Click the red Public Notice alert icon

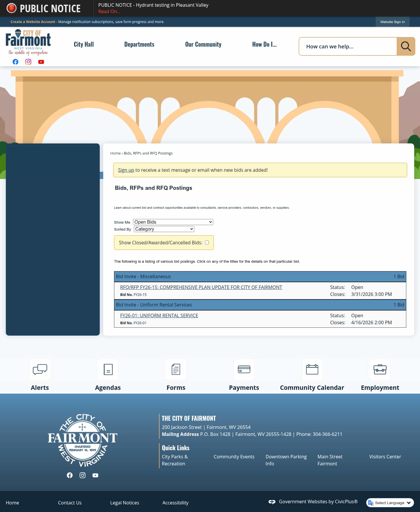(x=12, y=8)
